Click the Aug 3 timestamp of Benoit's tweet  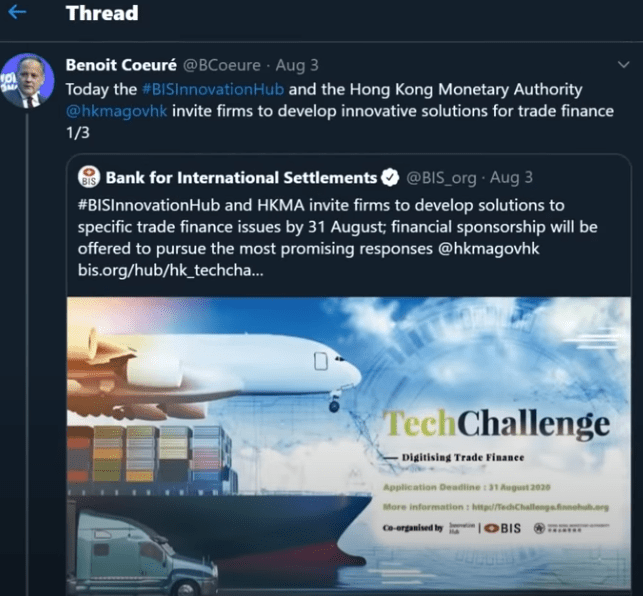click(298, 65)
